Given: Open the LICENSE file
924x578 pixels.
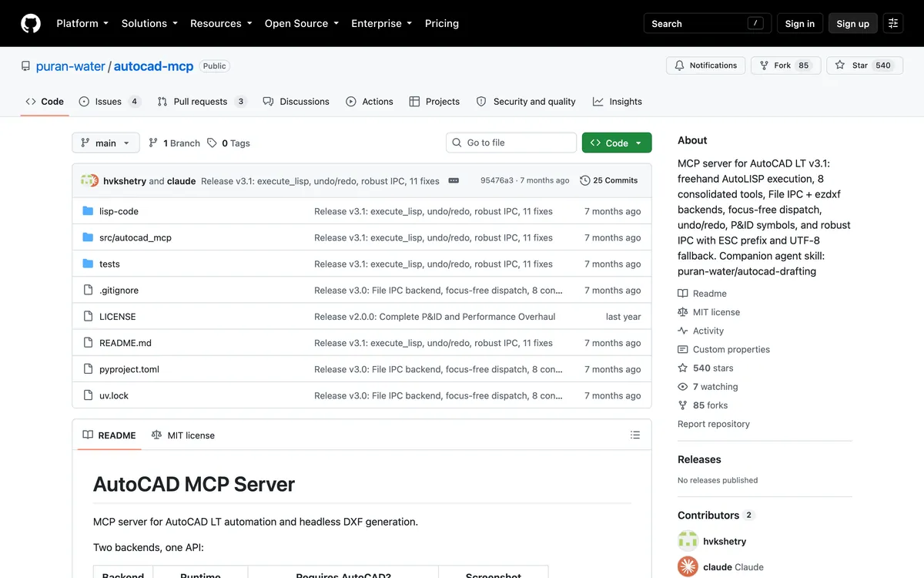Looking at the screenshot, I should point(117,317).
